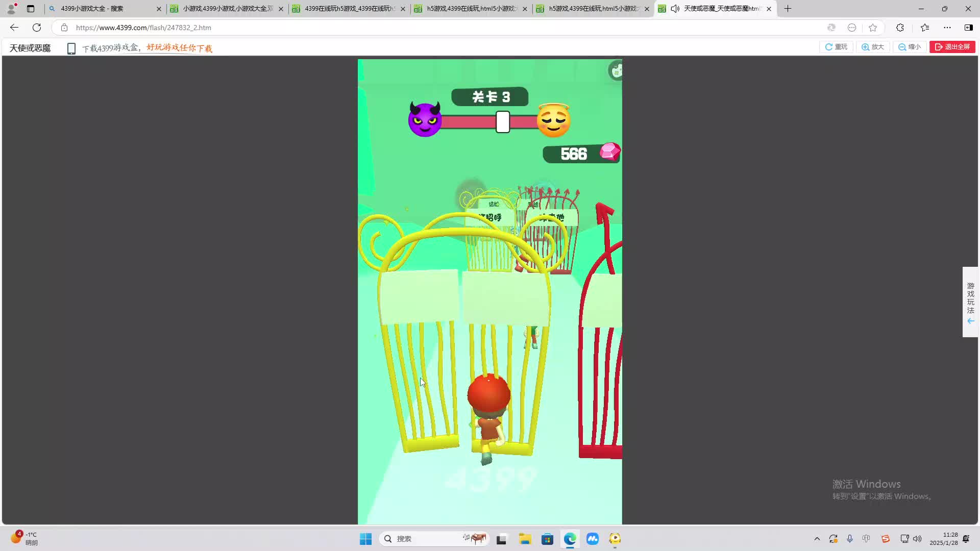Open browser settings and more menu
980x551 pixels.
coord(947,28)
